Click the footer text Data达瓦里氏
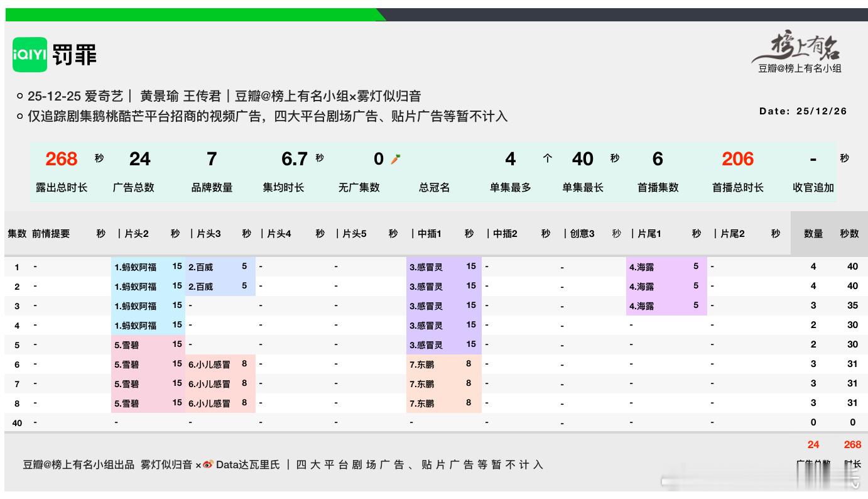This screenshot has width=868, height=499. click(x=248, y=465)
